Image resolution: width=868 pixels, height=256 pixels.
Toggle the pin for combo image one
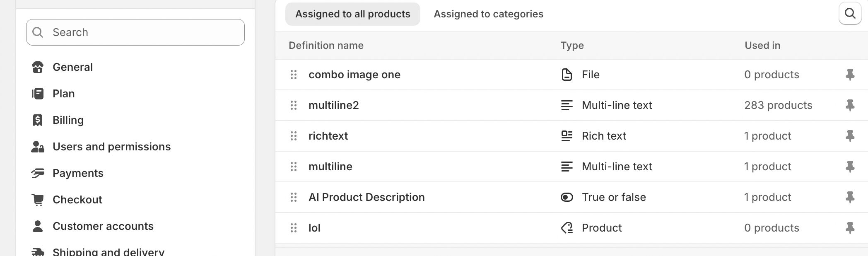(850, 75)
